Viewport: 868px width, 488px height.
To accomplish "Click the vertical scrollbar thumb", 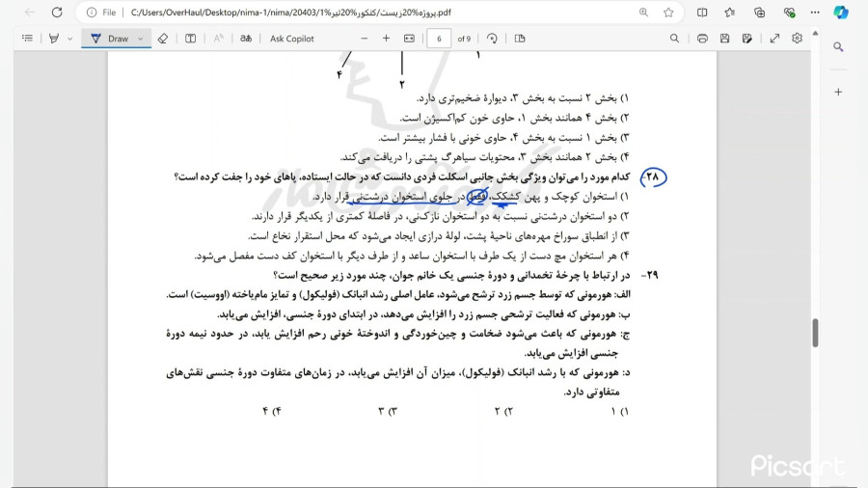I will tap(815, 333).
